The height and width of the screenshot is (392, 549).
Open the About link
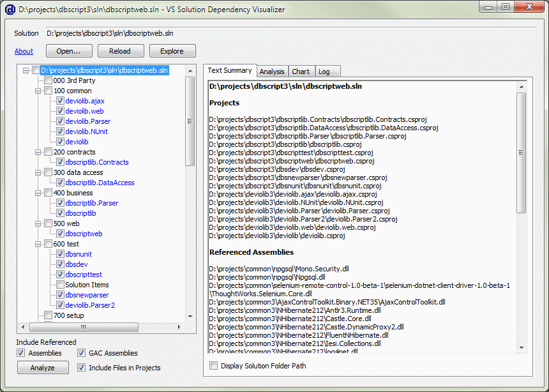(24, 51)
